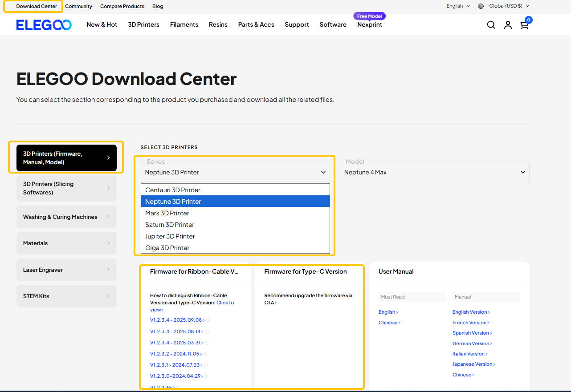571x392 pixels.
Task: Click the Must Read filter field
Action: (412, 297)
